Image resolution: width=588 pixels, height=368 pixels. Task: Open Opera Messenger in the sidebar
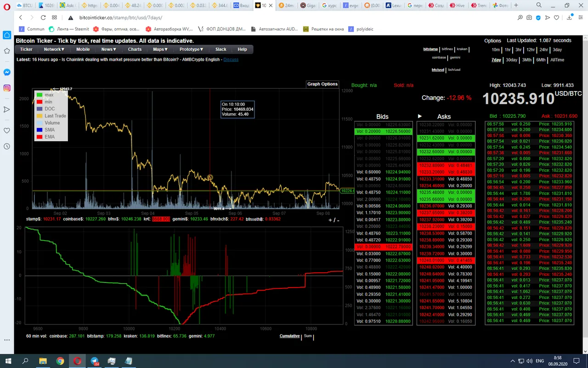(x=7, y=72)
